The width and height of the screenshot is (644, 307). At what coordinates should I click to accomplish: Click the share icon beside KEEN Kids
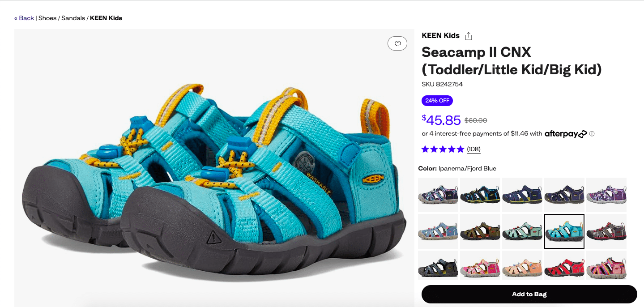coord(469,36)
